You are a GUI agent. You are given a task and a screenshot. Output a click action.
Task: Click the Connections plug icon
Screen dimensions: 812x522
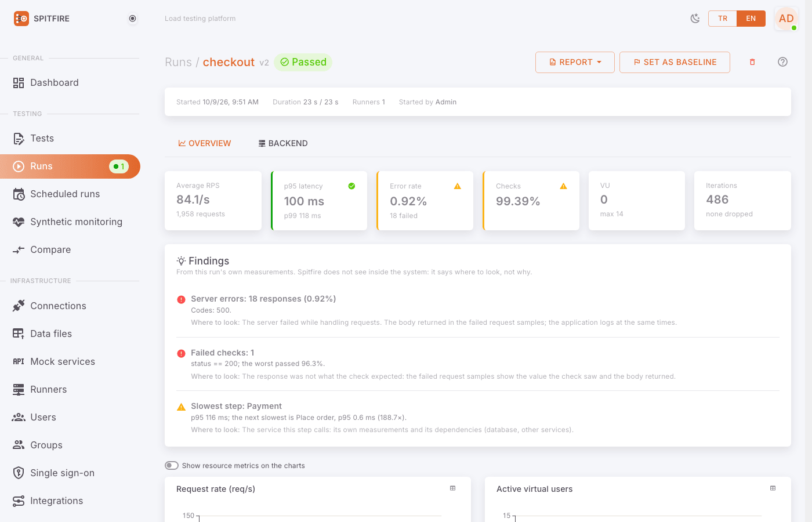(19, 306)
